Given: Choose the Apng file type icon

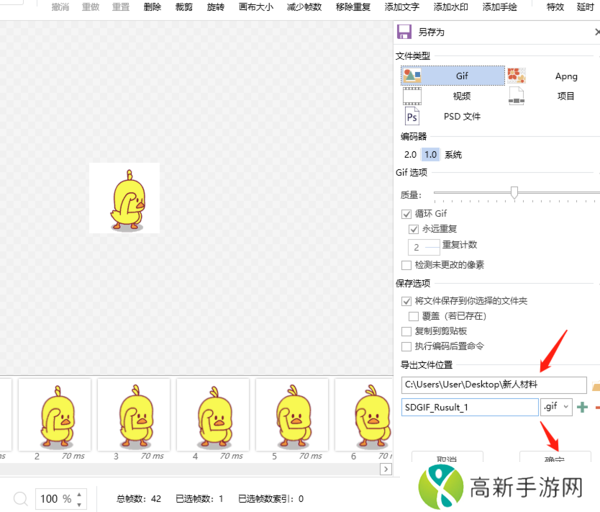Looking at the screenshot, I should point(517,75).
